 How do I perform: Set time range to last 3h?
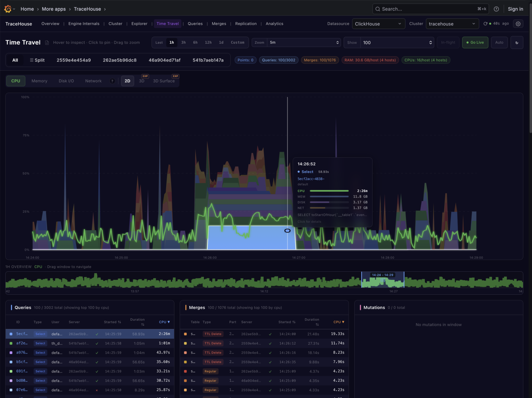(184, 43)
